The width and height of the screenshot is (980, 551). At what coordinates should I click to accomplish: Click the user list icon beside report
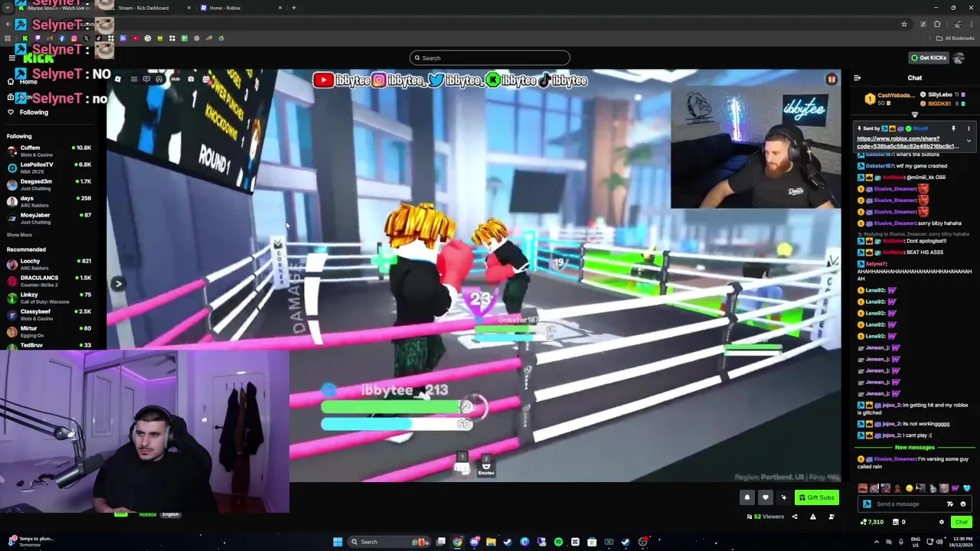tap(831, 517)
